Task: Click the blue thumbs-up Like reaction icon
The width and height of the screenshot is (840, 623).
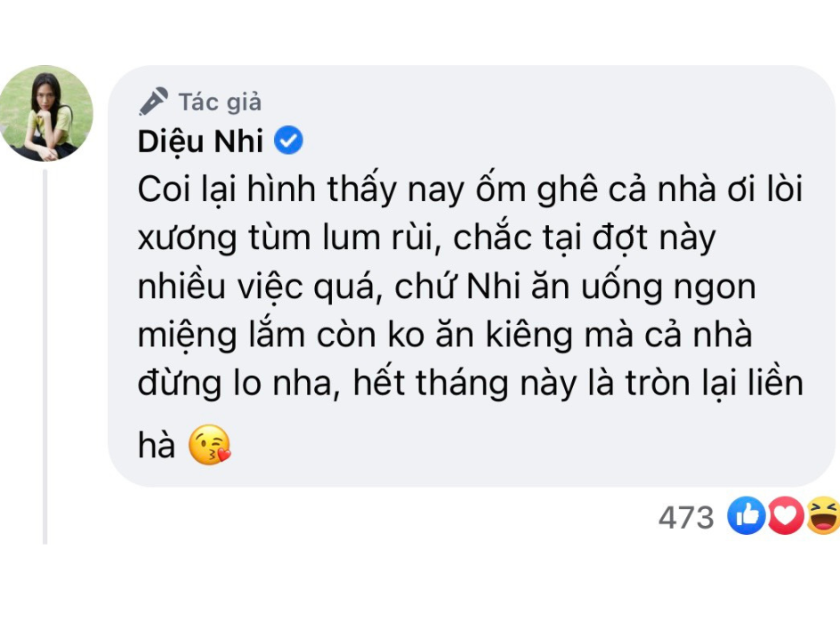Action: pyautogui.click(x=746, y=514)
